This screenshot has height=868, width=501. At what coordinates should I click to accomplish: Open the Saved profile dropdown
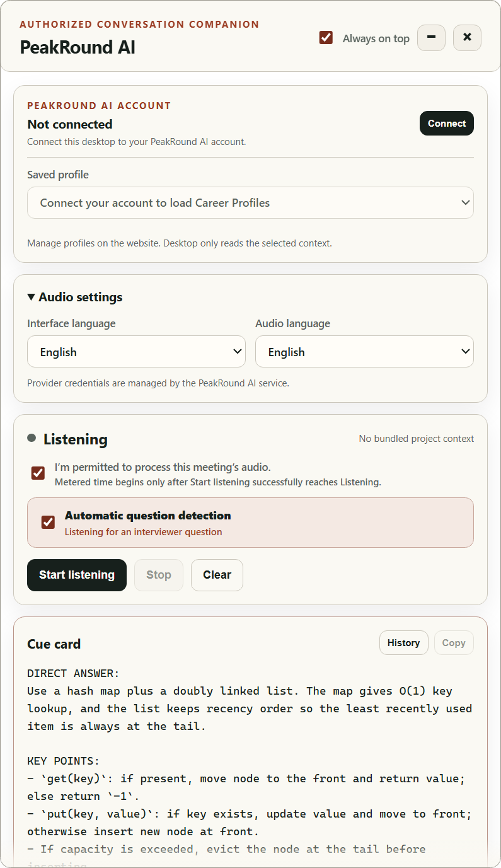click(250, 203)
